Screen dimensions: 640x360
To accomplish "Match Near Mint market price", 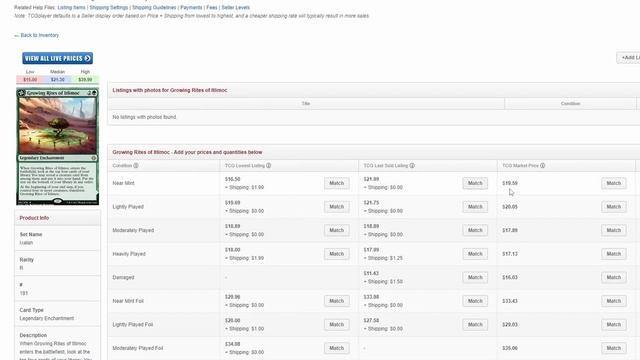I will (613, 183).
